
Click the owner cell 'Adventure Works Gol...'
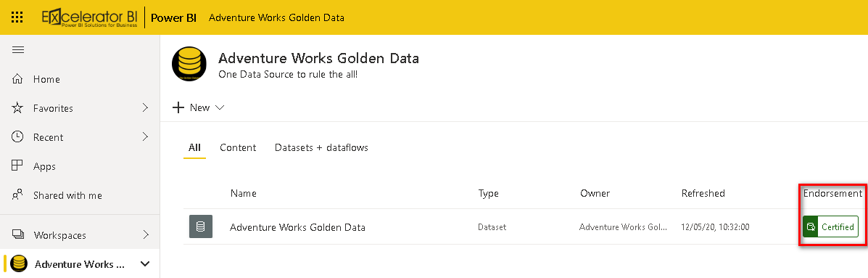point(624,227)
